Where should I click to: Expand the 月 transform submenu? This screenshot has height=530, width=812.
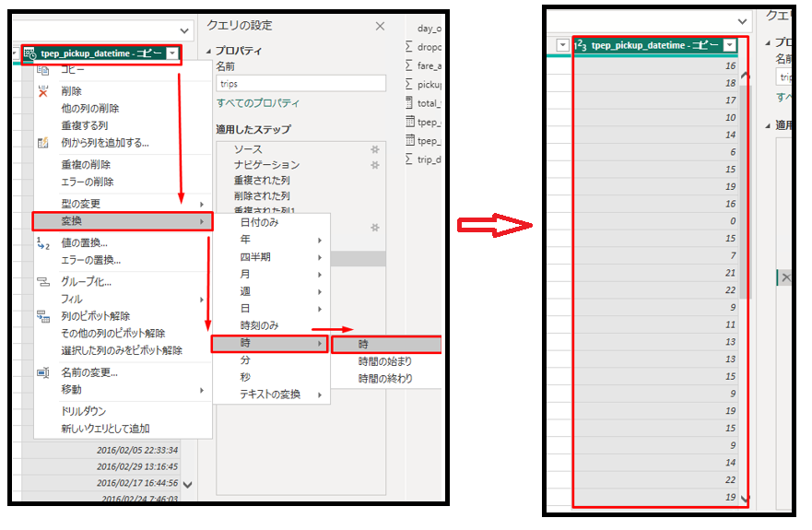pyautogui.click(x=272, y=274)
